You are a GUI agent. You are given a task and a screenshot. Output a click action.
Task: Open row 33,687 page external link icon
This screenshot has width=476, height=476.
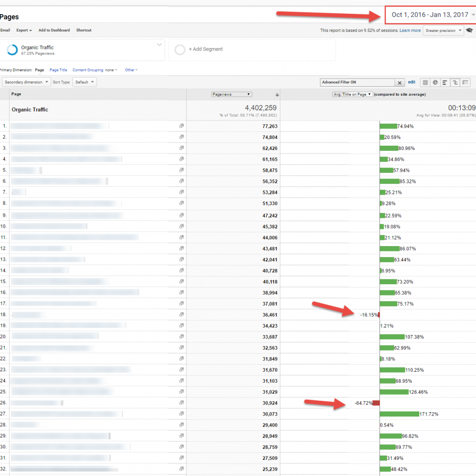click(x=181, y=337)
